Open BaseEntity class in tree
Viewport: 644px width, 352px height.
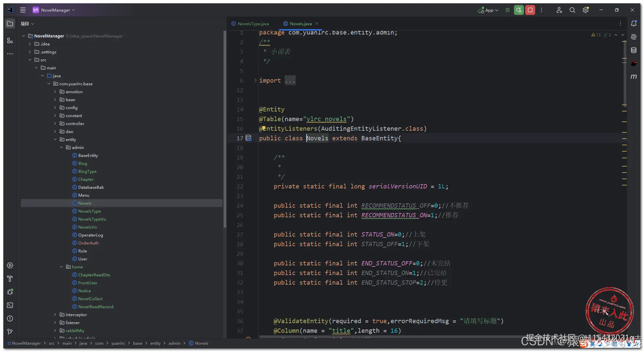(88, 155)
